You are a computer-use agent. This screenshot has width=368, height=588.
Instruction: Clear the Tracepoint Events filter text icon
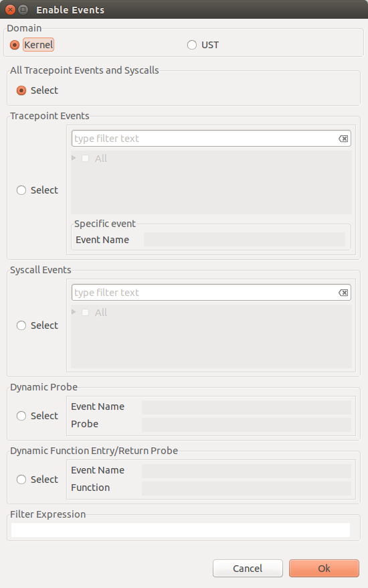tap(343, 139)
